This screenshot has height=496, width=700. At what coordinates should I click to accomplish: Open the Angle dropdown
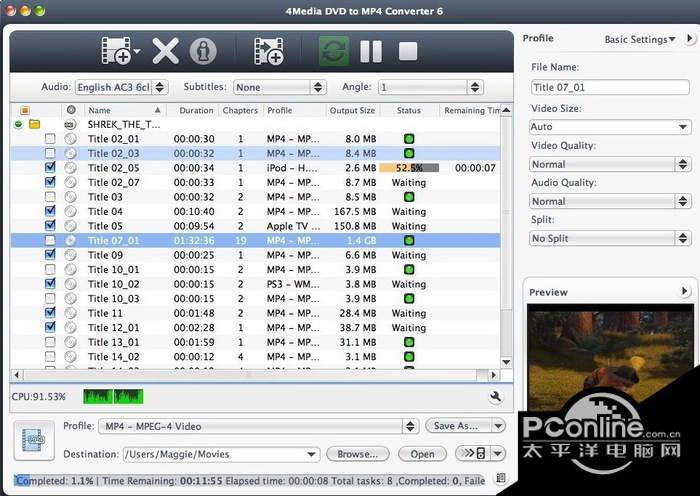click(x=431, y=87)
